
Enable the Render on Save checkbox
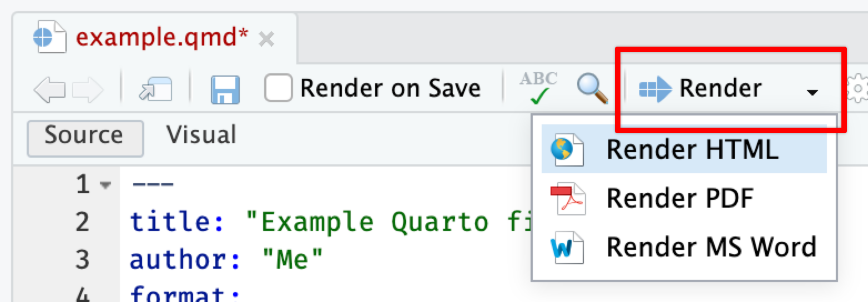278,89
